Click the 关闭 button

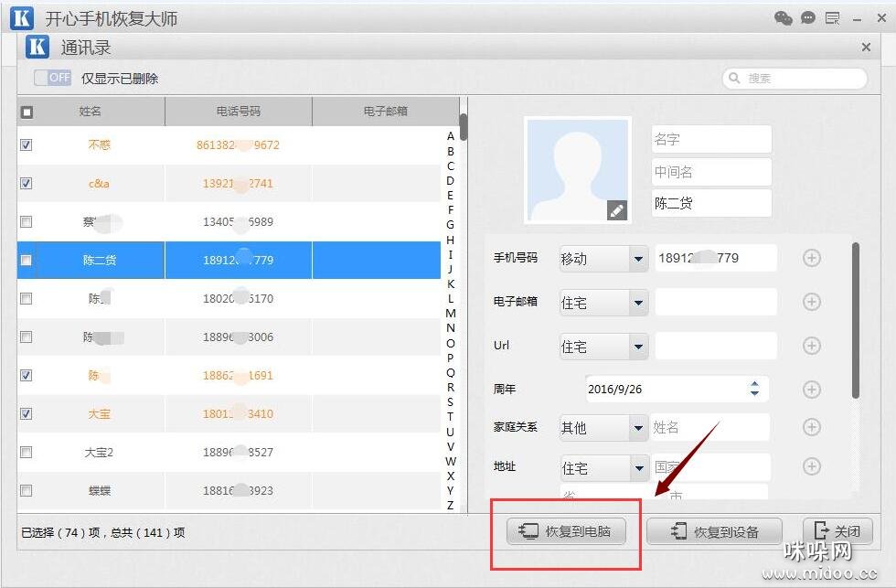pos(837,531)
